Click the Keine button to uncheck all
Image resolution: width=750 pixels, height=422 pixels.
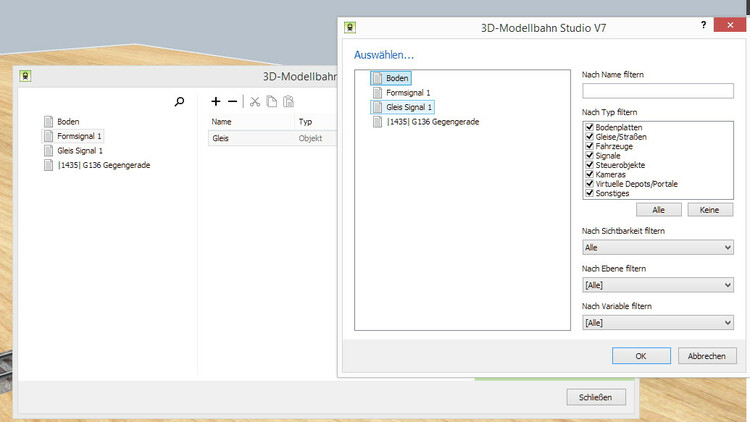coord(710,210)
